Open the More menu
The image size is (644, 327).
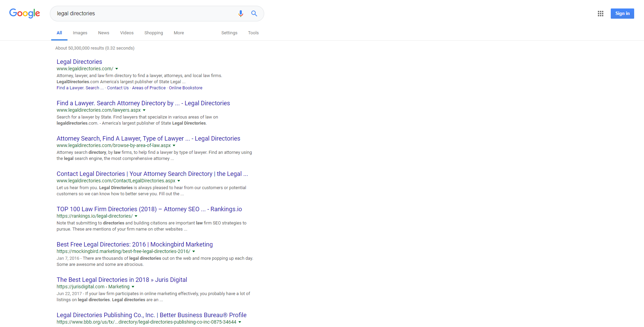(x=179, y=33)
